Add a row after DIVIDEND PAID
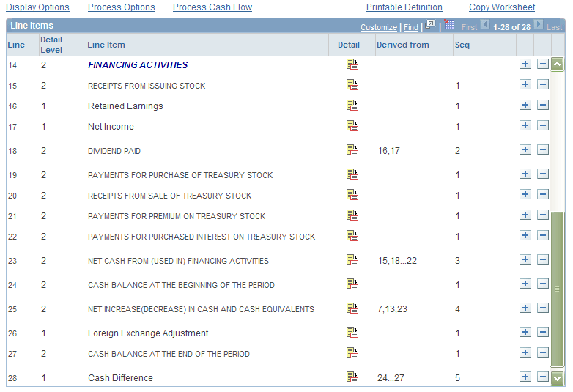The image size is (573, 392). click(525, 149)
